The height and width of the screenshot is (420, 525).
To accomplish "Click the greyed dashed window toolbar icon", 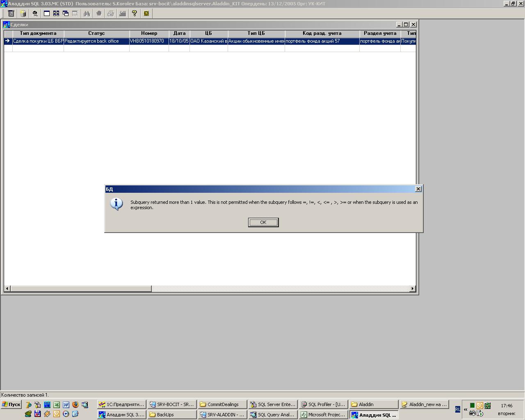I will [75, 14].
